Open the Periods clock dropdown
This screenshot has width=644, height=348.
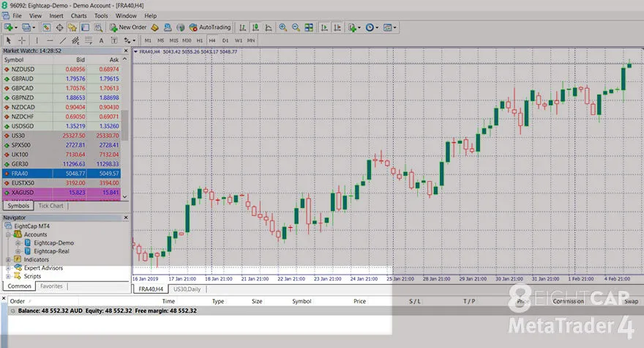click(372, 28)
